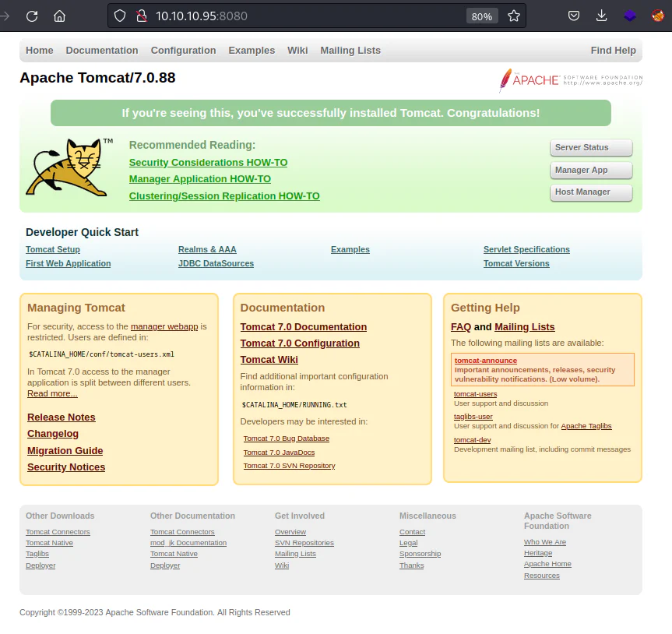Click the orange round extension icon

pyautogui.click(x=658, y=16)
